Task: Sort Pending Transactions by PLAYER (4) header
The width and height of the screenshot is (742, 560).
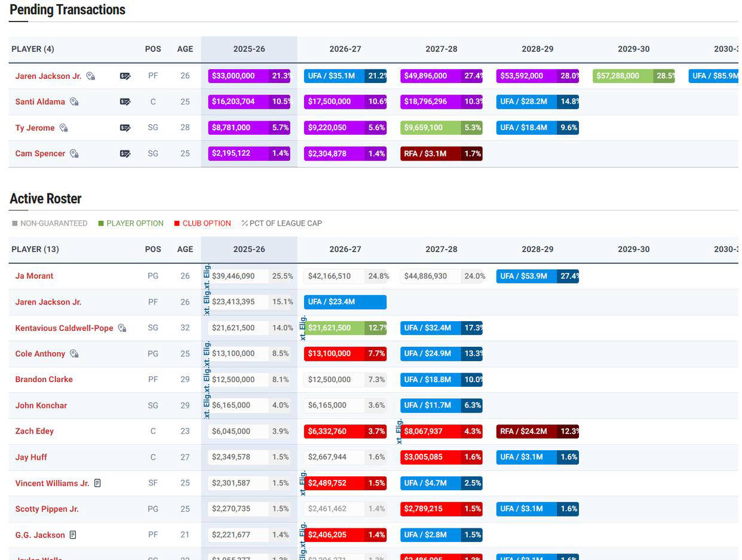Action: pos(33,49)
